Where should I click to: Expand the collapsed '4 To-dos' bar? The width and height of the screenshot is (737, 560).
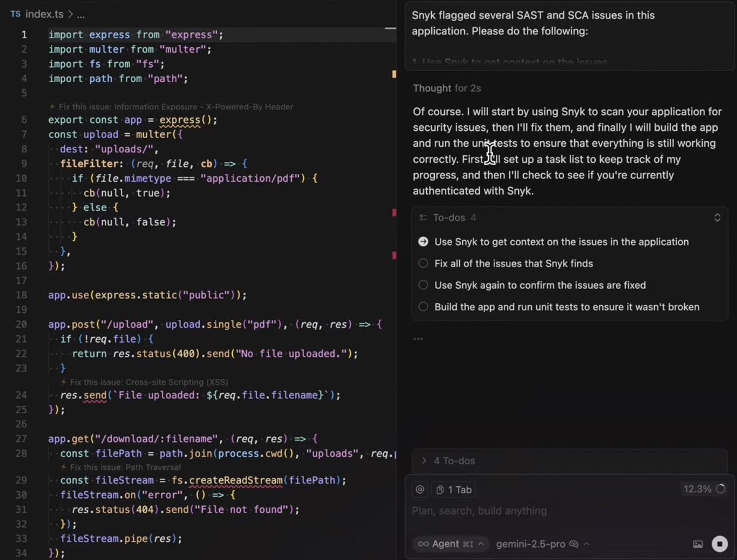click(570, 461)
